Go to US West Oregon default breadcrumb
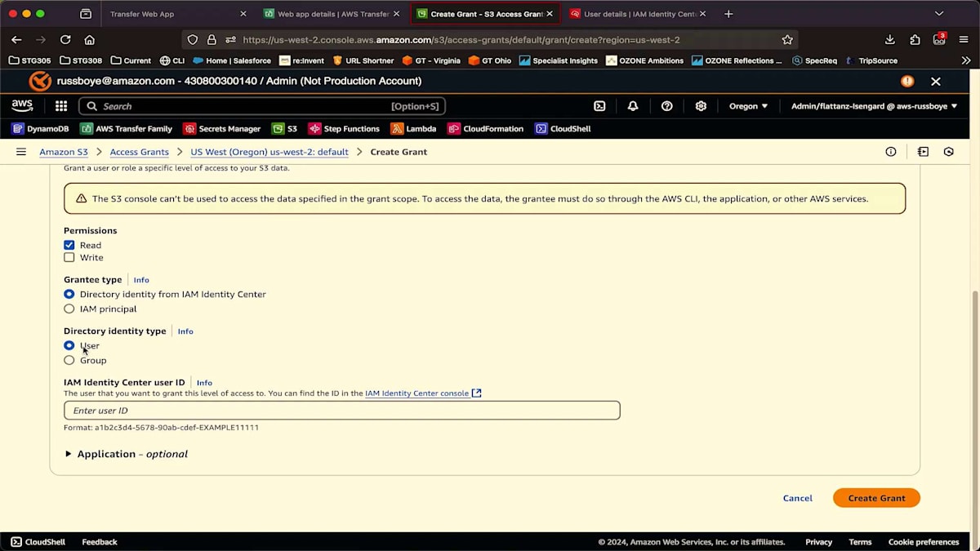Image resolution: width=980 pixels, height=551 pixels. 269,152
